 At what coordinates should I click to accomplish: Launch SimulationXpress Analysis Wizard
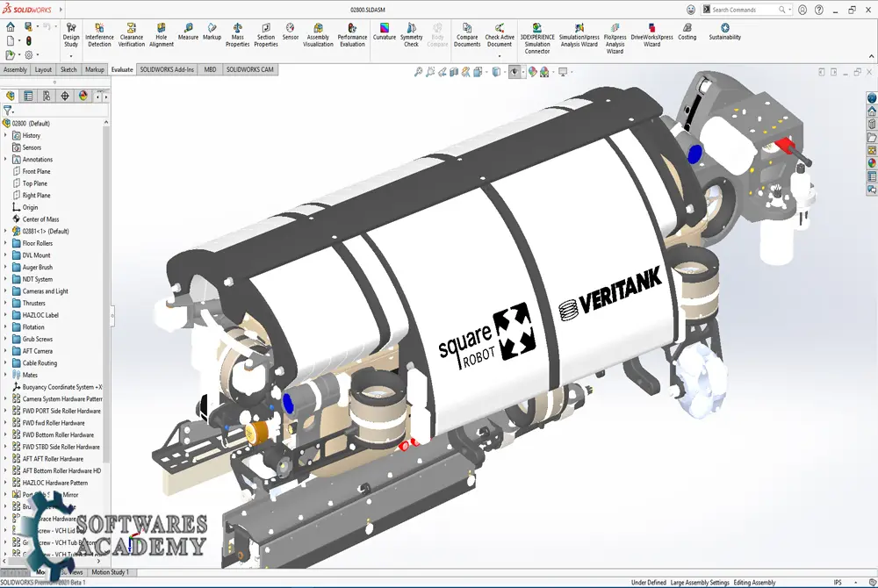579,35
